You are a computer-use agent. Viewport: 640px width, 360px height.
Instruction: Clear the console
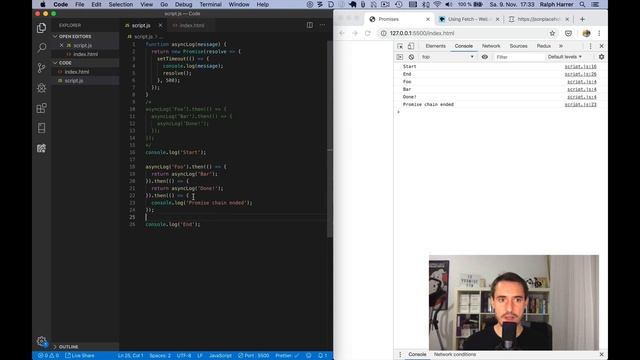411,57
